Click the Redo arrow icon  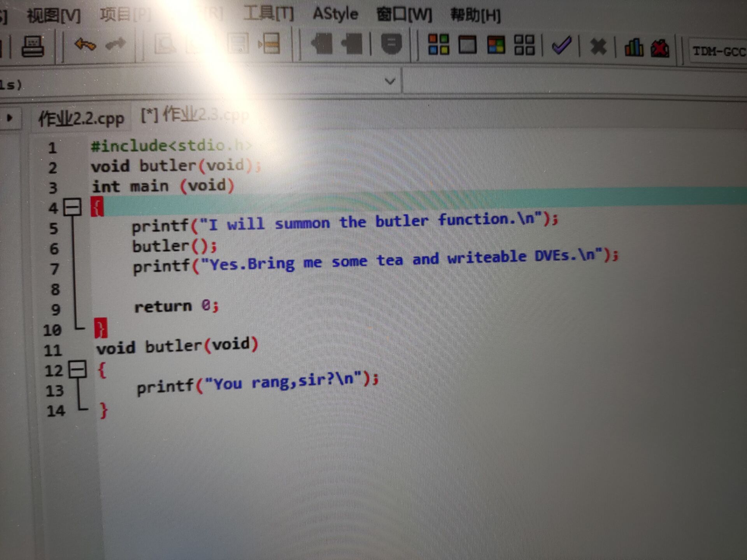click(x=116, y=44)
